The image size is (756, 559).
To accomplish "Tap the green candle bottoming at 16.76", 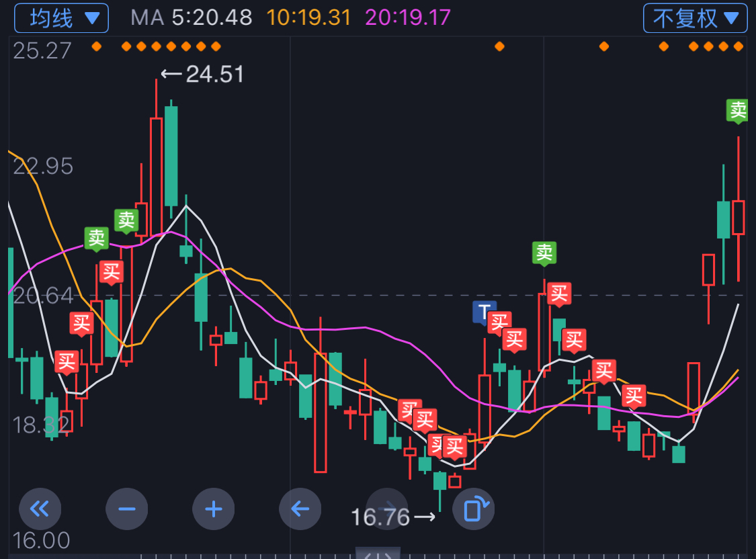I will pyautogui.click(x=439, y=482).
